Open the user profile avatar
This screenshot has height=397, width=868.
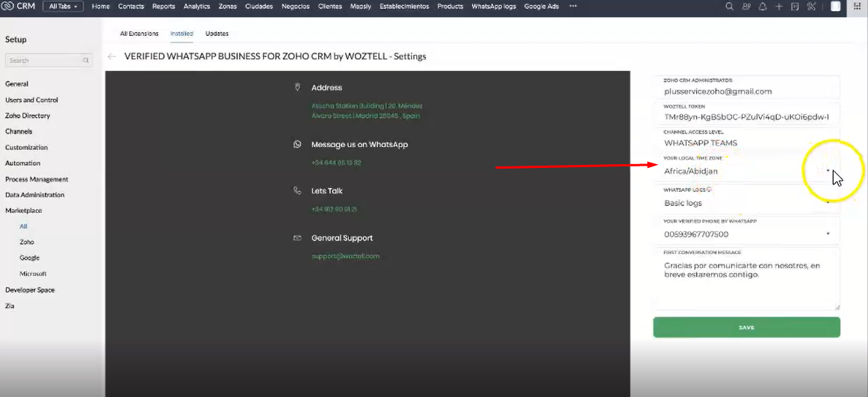point(835,7)
